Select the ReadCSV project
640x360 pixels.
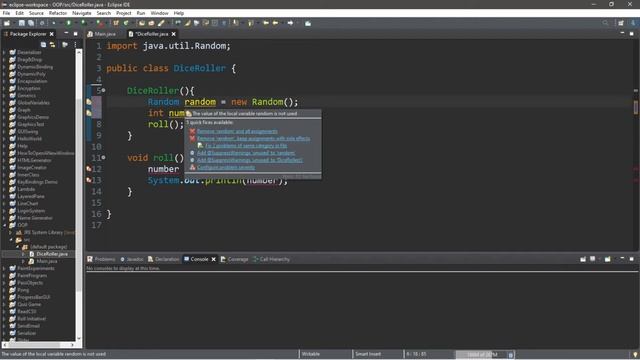[27, 311]
